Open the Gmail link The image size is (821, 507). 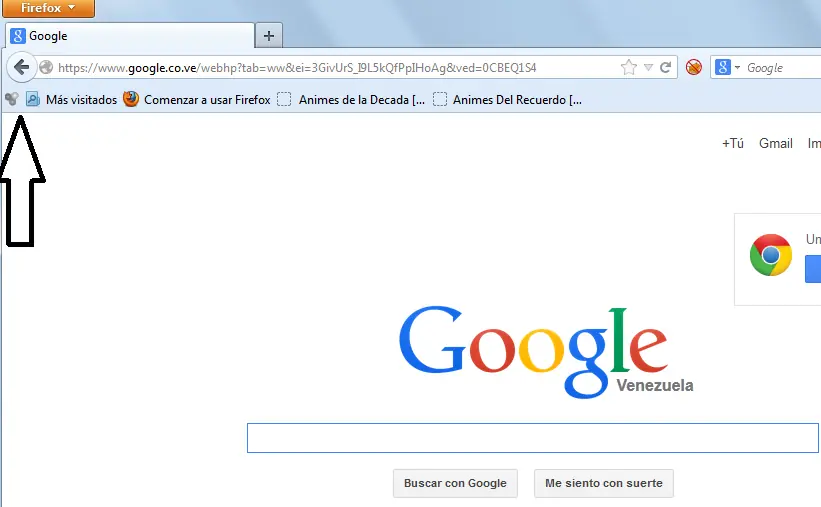[775, 144]
